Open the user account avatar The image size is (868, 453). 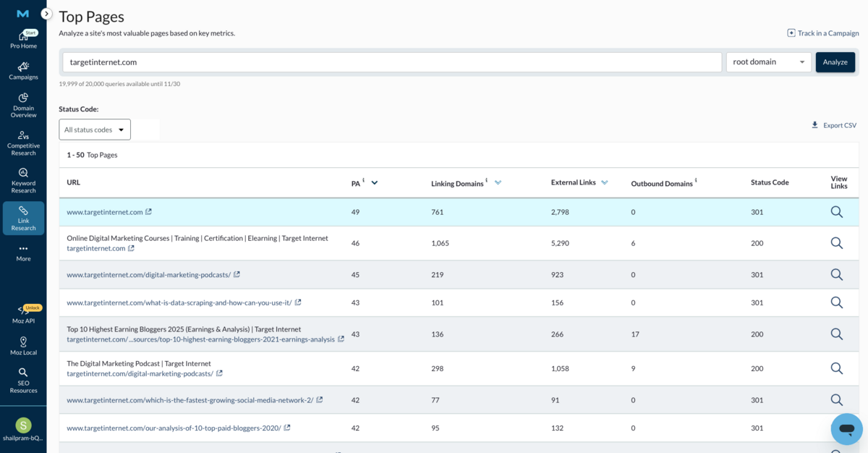(23, 426)
